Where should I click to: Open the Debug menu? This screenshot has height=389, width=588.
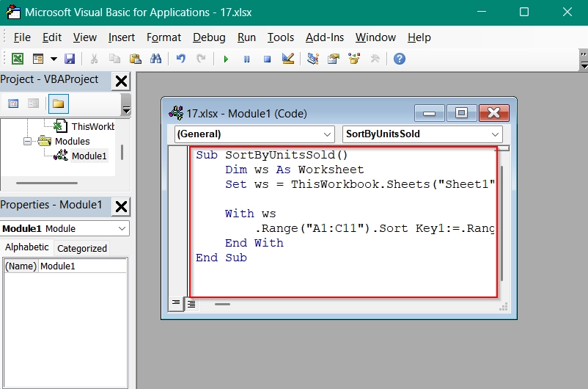point(209,37)
